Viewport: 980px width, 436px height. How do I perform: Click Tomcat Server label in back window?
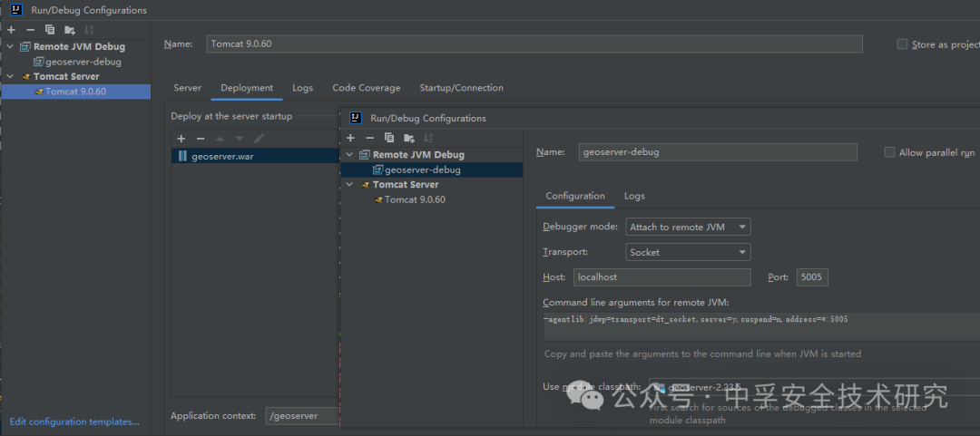[x=66, y=77]
